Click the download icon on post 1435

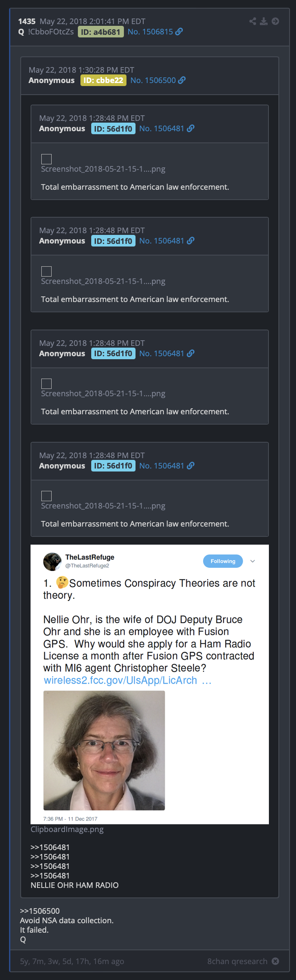[x=264, y=21]
